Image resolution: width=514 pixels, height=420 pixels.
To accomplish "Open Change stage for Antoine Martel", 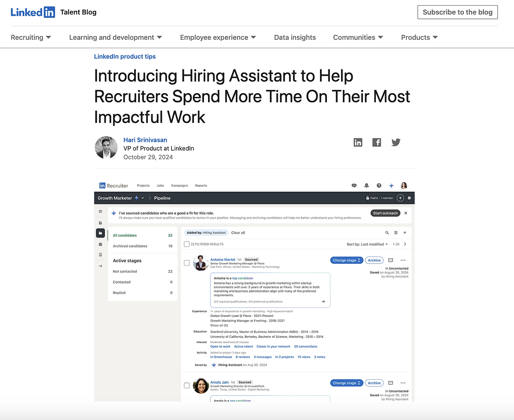I will (x=347, y=260).
